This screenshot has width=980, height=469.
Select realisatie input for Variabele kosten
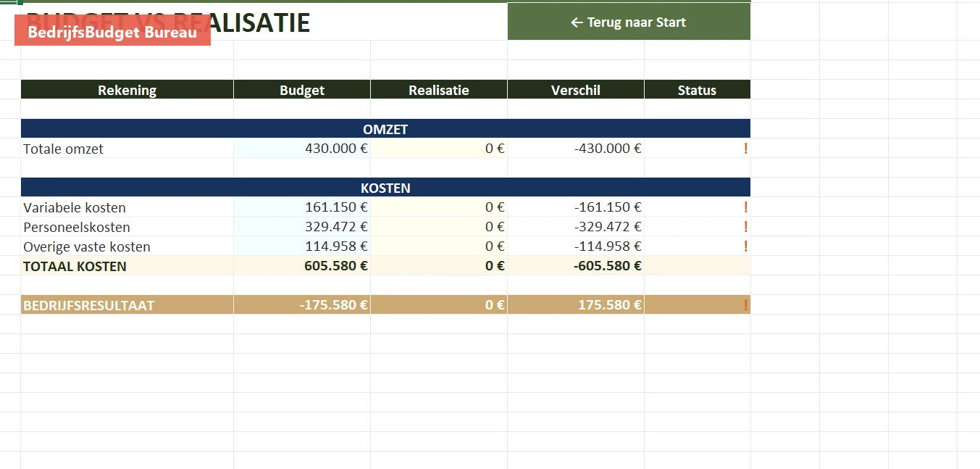click(439, 207)
